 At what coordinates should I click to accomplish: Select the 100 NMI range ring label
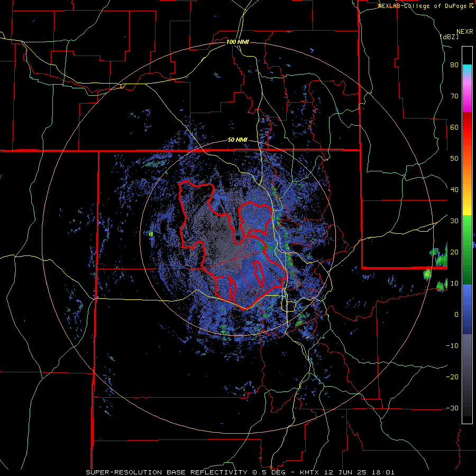pos(237,42)
